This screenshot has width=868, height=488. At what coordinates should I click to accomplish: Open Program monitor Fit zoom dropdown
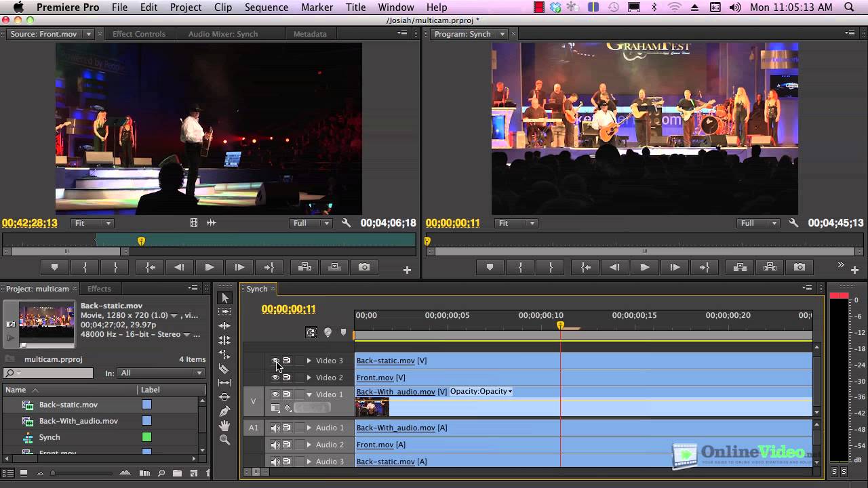click(516, 223)
